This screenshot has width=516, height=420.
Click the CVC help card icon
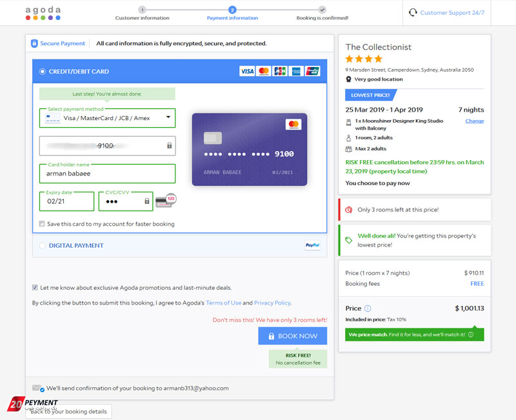166,201
